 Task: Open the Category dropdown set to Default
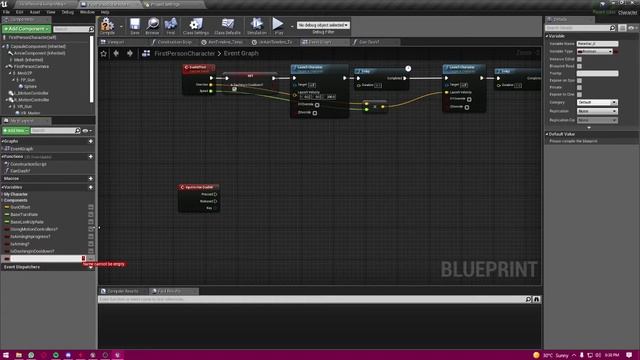click(x=597, y=102)
